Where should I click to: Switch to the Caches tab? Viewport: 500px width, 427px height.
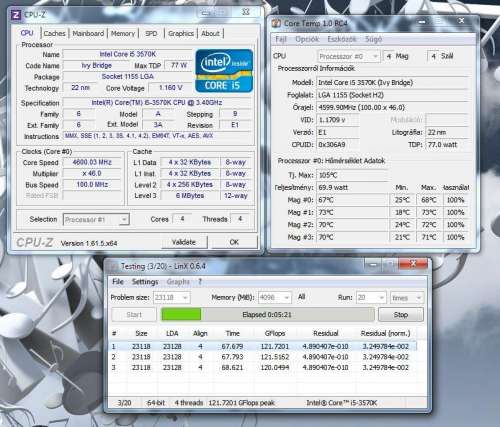pos(54,34)
